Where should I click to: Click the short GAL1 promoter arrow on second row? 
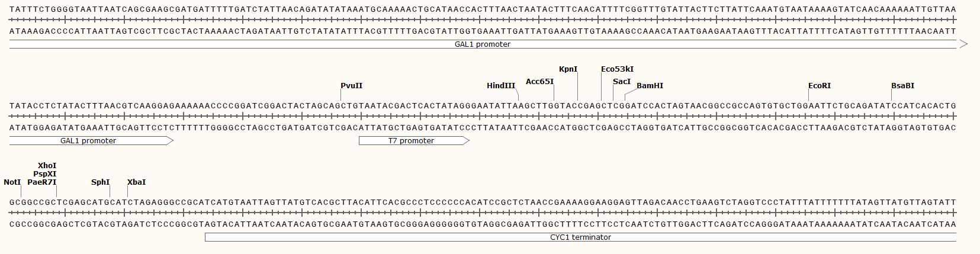pyautogui.click(x=91, y=141)
